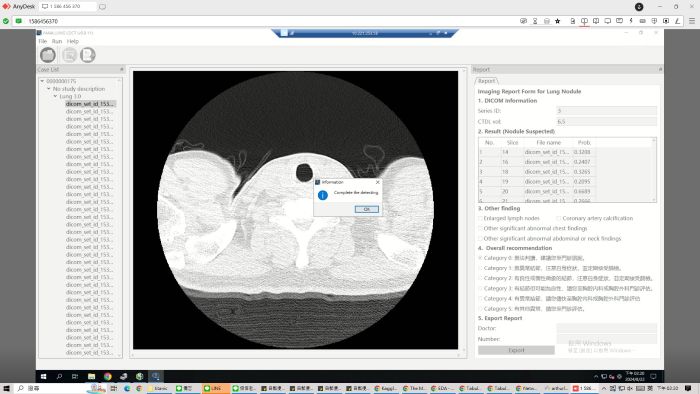
Task: Close the Case List panel
Action: click(x=121, y=69)
